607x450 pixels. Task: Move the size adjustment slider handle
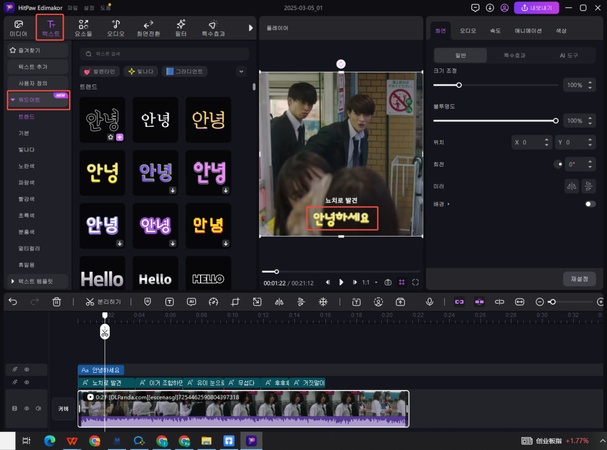[x=459, y=85]
